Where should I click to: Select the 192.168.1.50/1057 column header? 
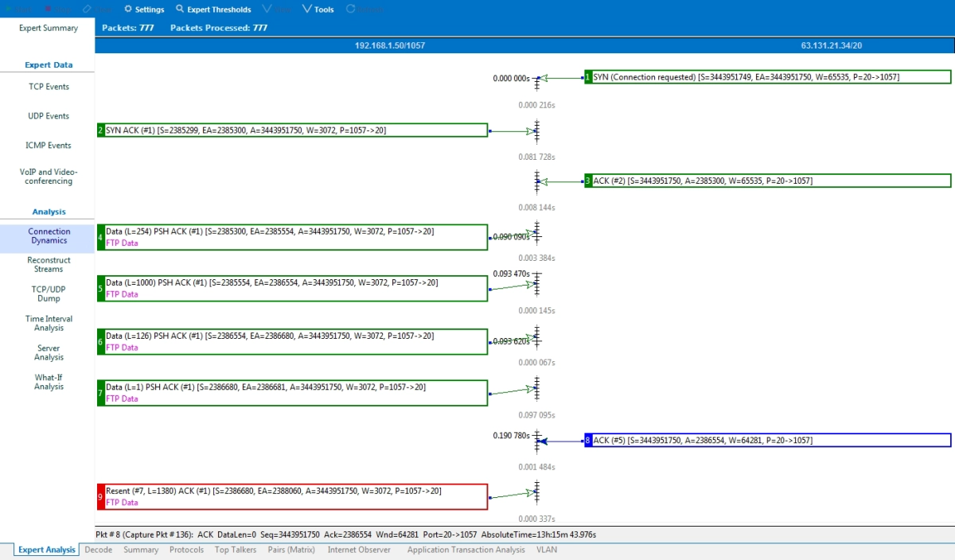(390, 45)
